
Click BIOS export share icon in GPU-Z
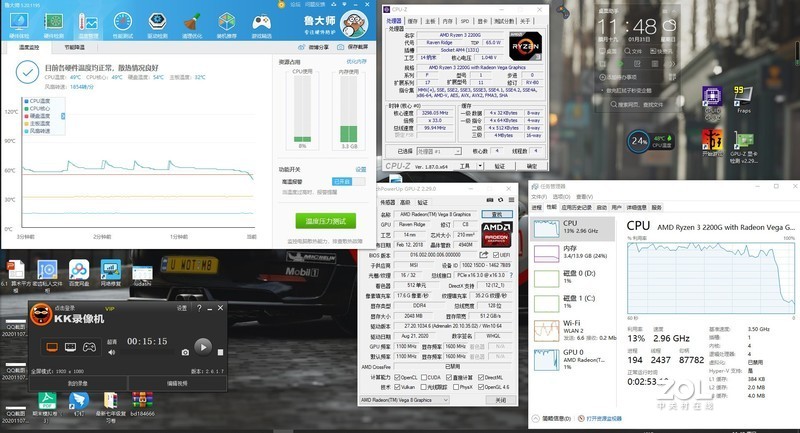tap(484, 254)
